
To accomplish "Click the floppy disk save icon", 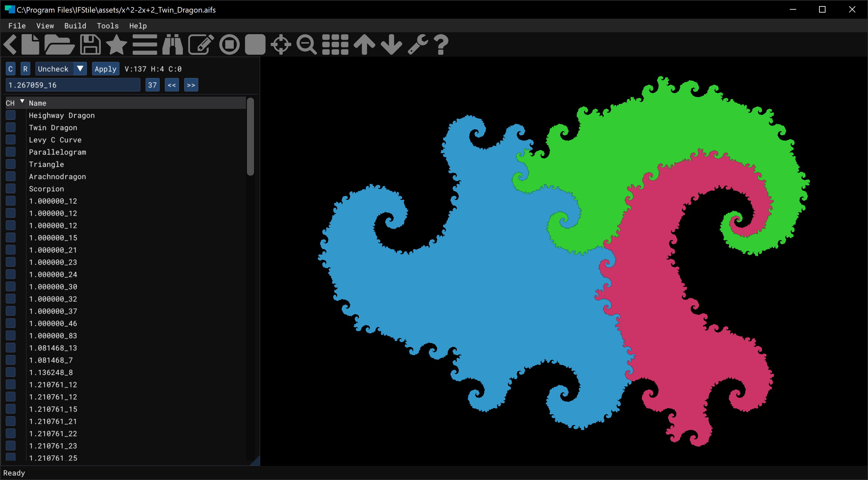I will [90, 44].
